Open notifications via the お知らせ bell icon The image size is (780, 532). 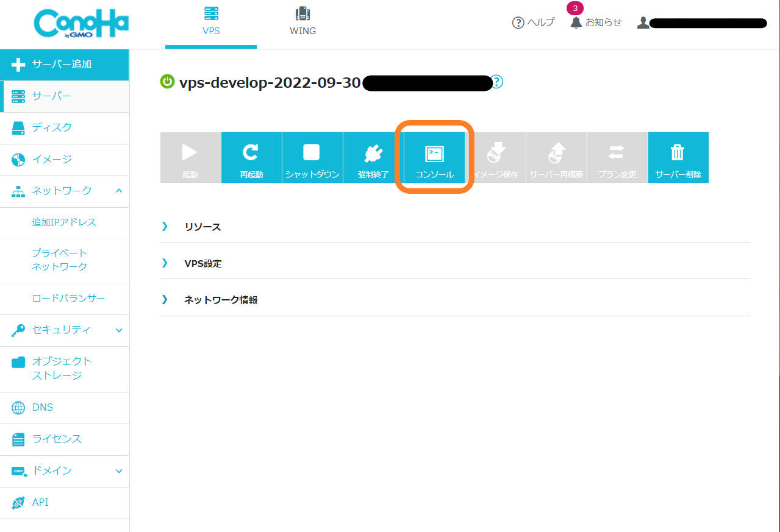576,23
